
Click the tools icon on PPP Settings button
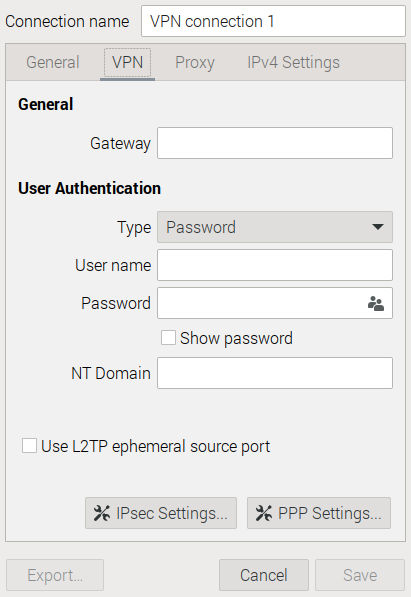(264, 513)
